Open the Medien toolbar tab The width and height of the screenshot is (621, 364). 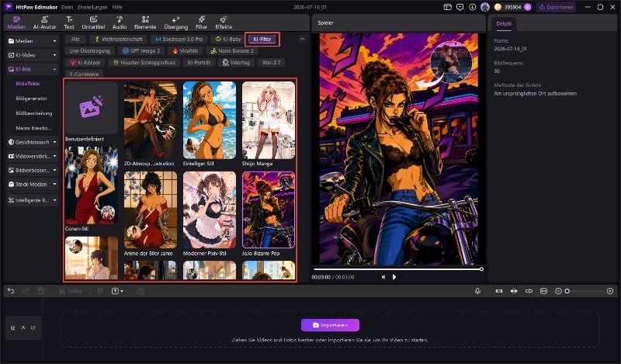(x=16, y=23)
